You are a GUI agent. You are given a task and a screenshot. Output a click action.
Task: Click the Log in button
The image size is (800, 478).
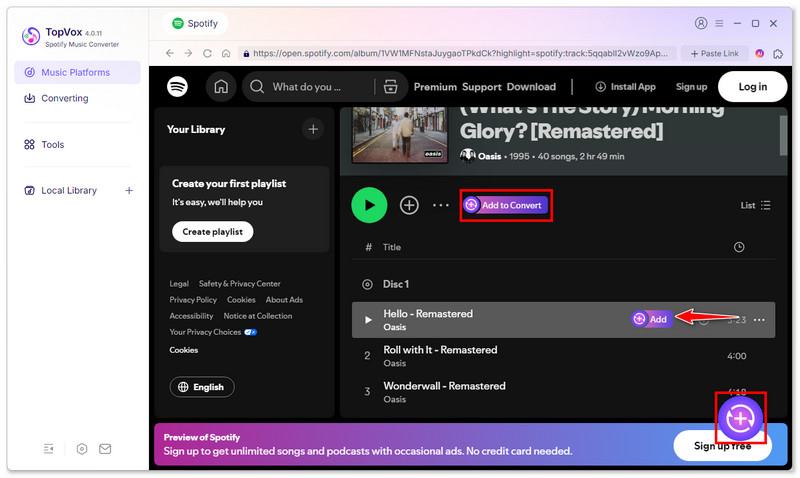tap(753, 87)
